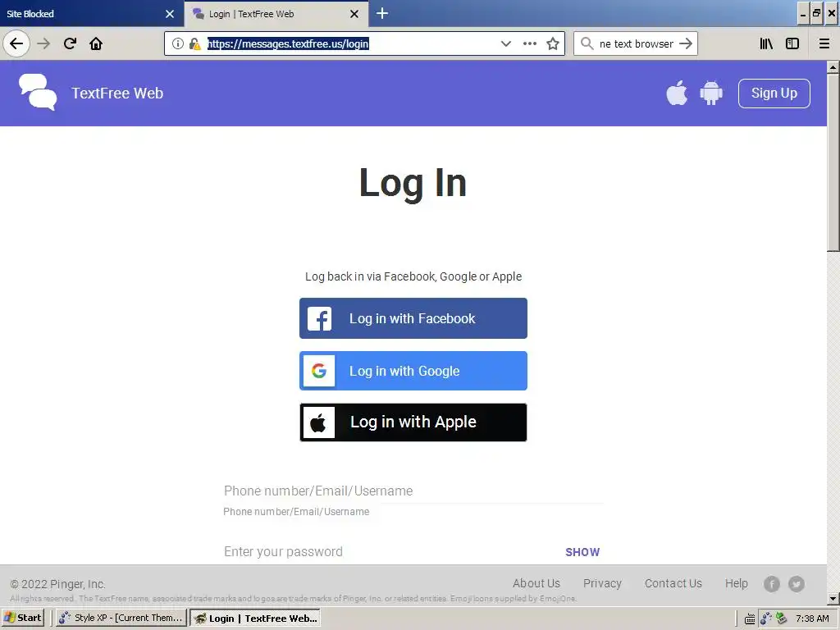Open the Privacy footer link
This screenshot has height=630, width=840.
602,583
